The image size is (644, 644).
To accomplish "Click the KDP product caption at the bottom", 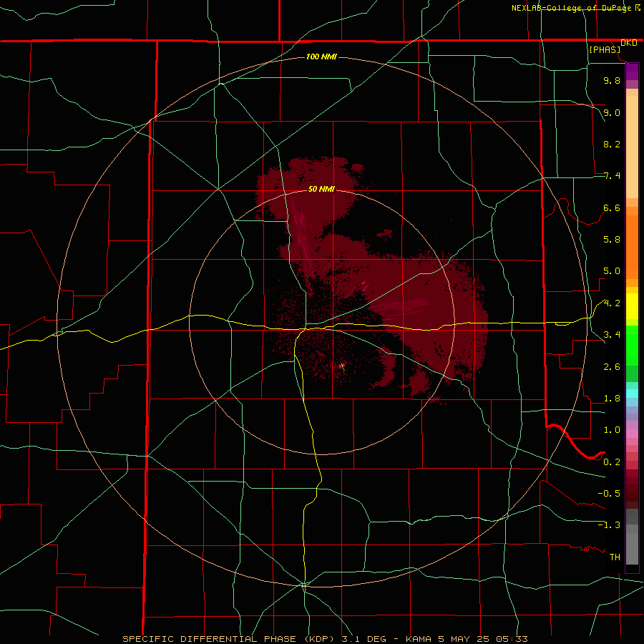I will [325, 639].
